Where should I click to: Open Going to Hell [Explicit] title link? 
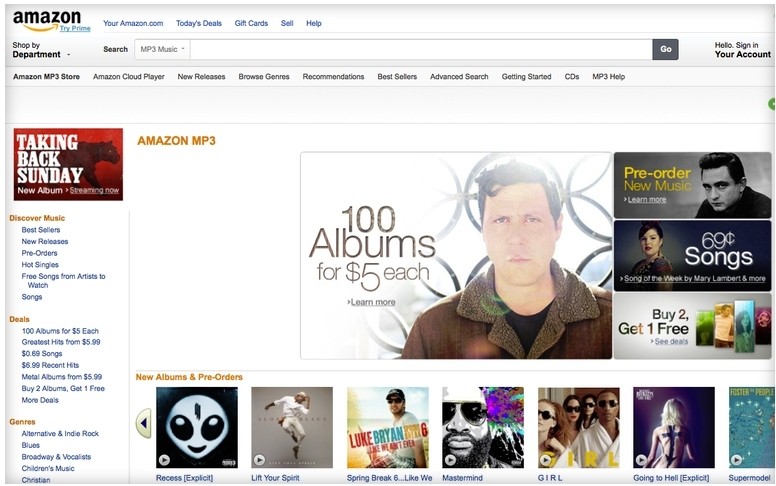[x=671, y=478]
